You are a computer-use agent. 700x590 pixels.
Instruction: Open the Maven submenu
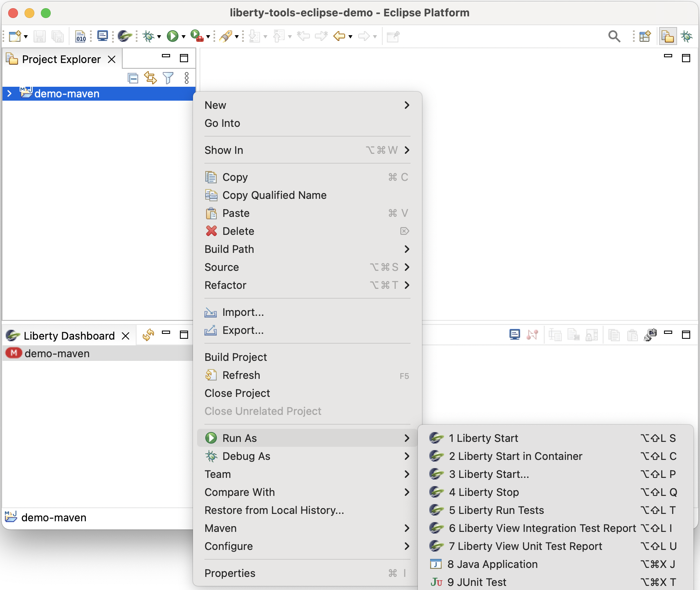[307, 528]
